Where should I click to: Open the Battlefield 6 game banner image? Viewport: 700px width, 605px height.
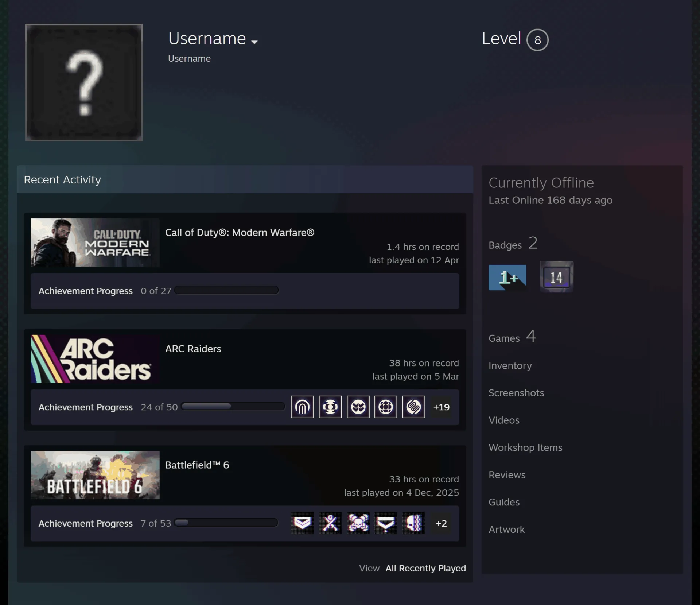[x=95, y=475]
